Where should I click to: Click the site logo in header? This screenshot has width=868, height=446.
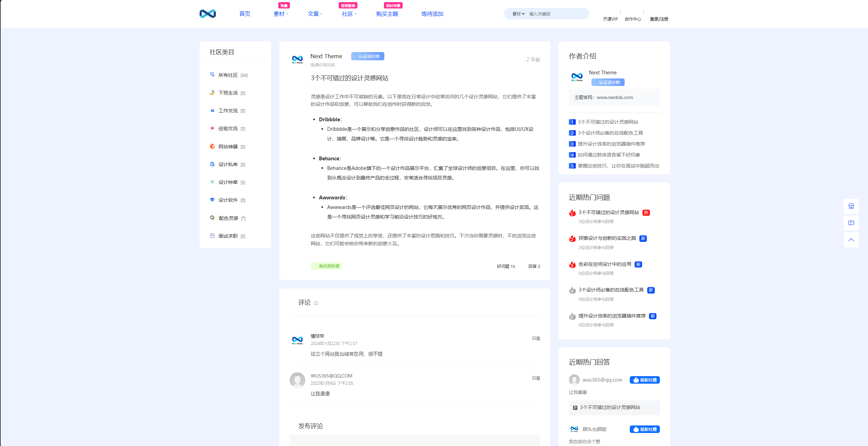coord(208,14)
